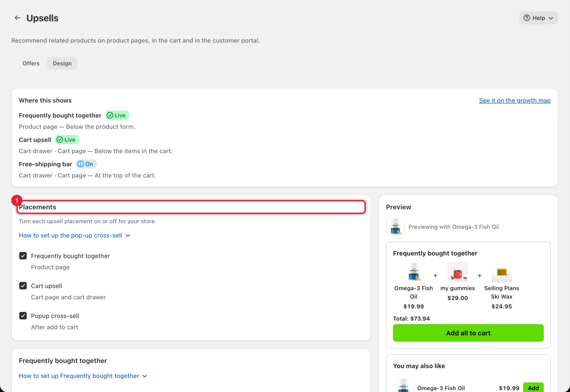Click the $29.00 price of my gummies
This screenshot has height=392, width=570.
click(458, 298)
